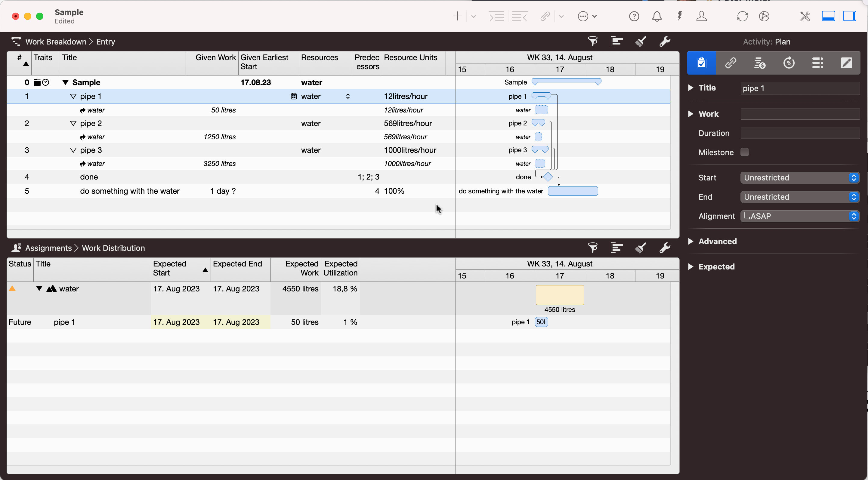
Task: Click the help question mark icon
Action: click(x=634, y=16)
